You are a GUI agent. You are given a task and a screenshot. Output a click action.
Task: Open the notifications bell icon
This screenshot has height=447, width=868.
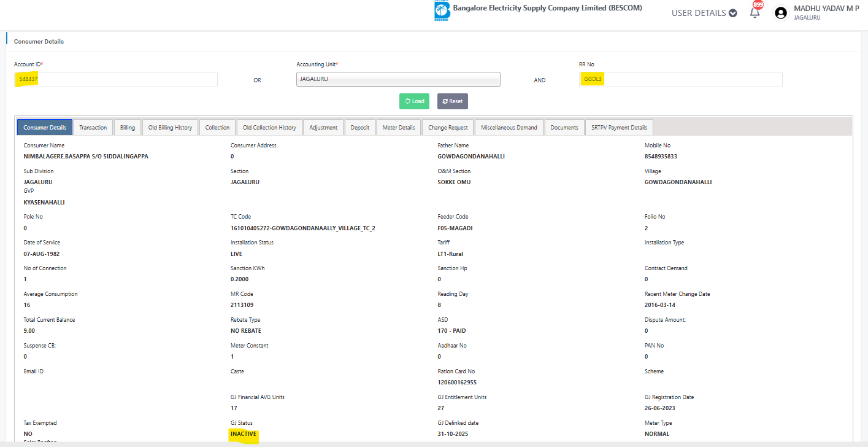[x=755, y=12]
